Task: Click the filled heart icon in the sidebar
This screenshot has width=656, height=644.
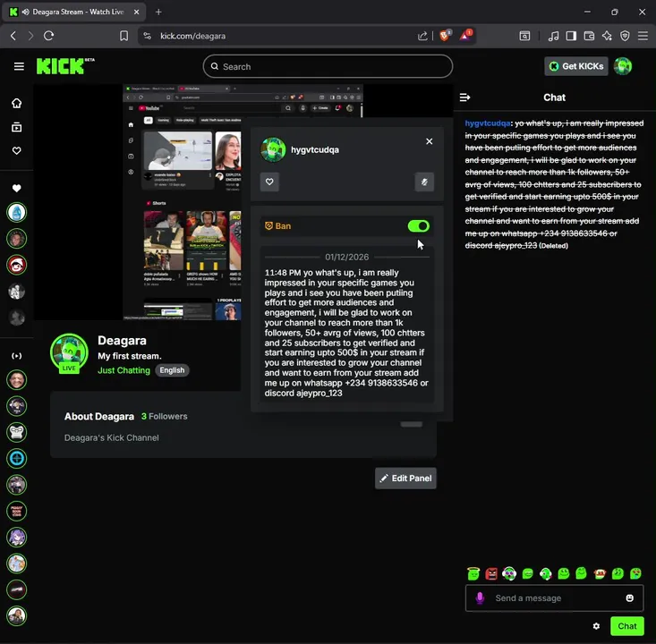Action: tap(17, 189)
